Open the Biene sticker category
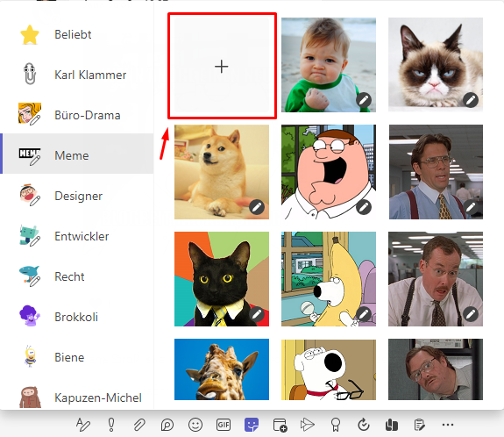The width and height of the screenshot is (504, 437). [77, 357]
